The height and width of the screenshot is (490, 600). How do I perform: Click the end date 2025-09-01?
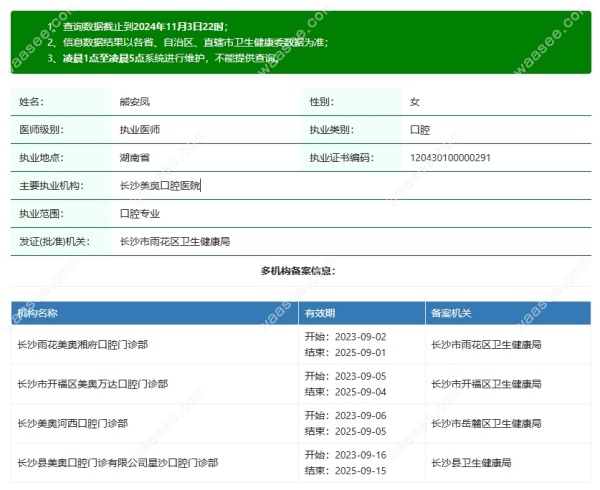pos(360,352)
